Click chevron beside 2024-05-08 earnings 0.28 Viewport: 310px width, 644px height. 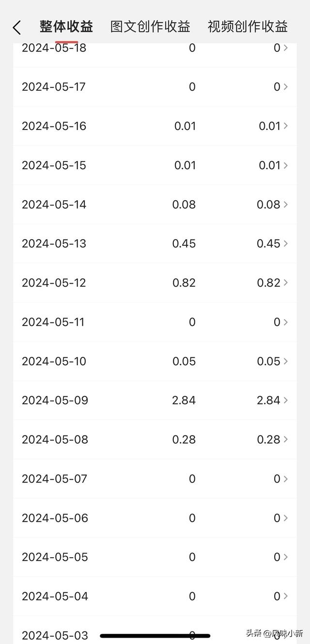286,439
